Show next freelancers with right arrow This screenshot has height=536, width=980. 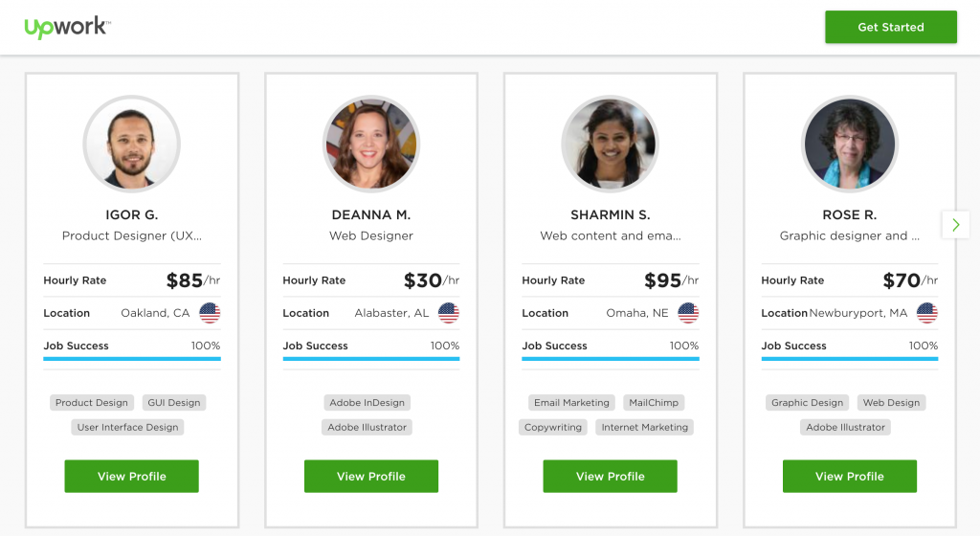[956, 225]
